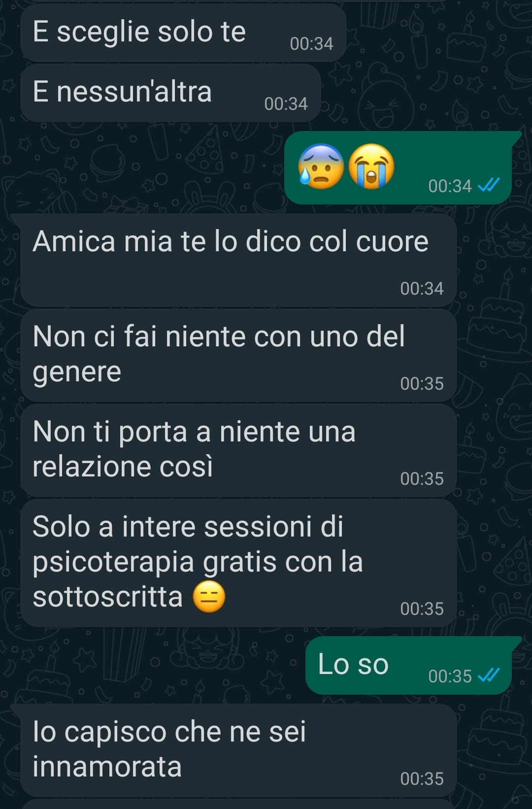Tap the 00:35 time beside 'sottoscritta' message

(x=422, y=608)
